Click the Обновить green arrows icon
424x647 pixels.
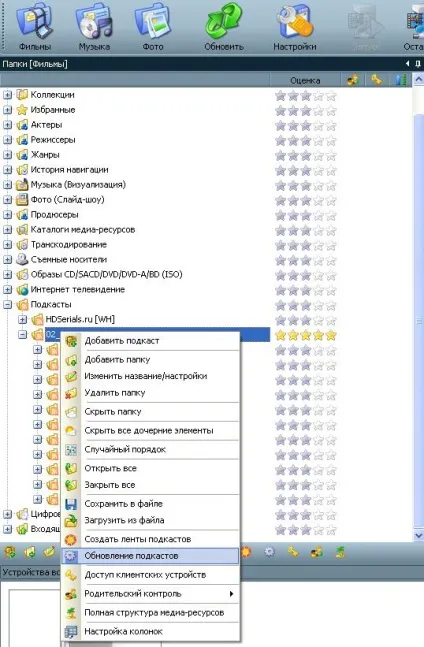pyautogui.click(x=224, y=21)
